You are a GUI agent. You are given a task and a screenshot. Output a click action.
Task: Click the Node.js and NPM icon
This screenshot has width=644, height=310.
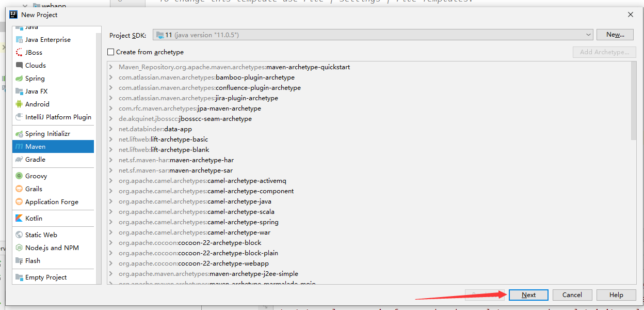click(x=19, y=248)
